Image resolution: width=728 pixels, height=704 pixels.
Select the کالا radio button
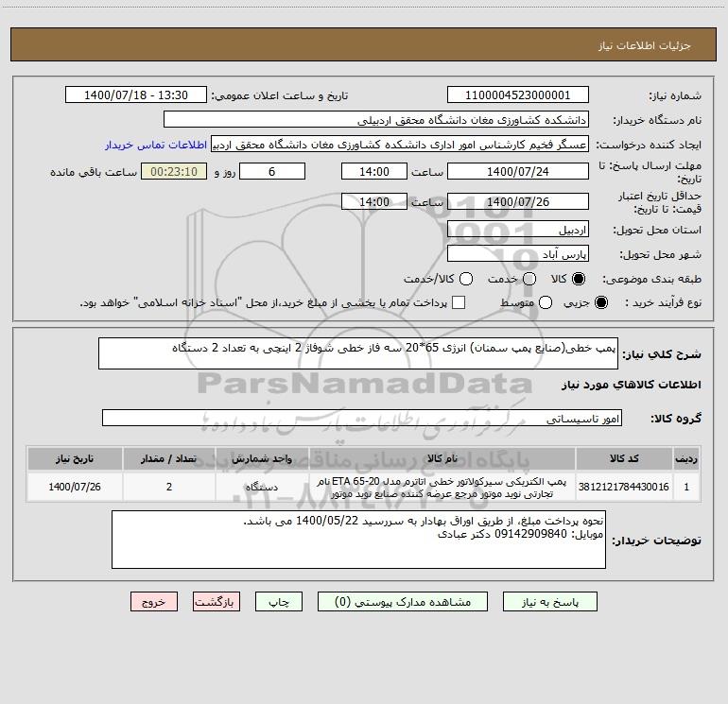(579, 279)
